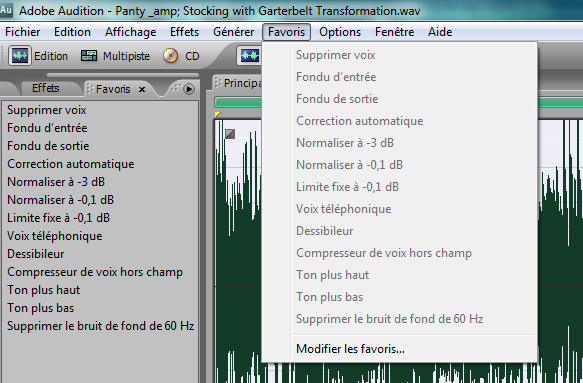Switch to Edition view waveform icon
The width and height of the screenshot is (583, 383).
tap(20, 56)
